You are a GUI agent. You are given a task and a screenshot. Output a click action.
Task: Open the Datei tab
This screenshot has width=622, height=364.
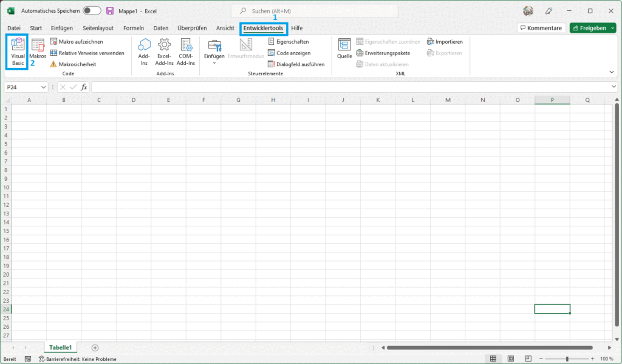click(14, 28)
